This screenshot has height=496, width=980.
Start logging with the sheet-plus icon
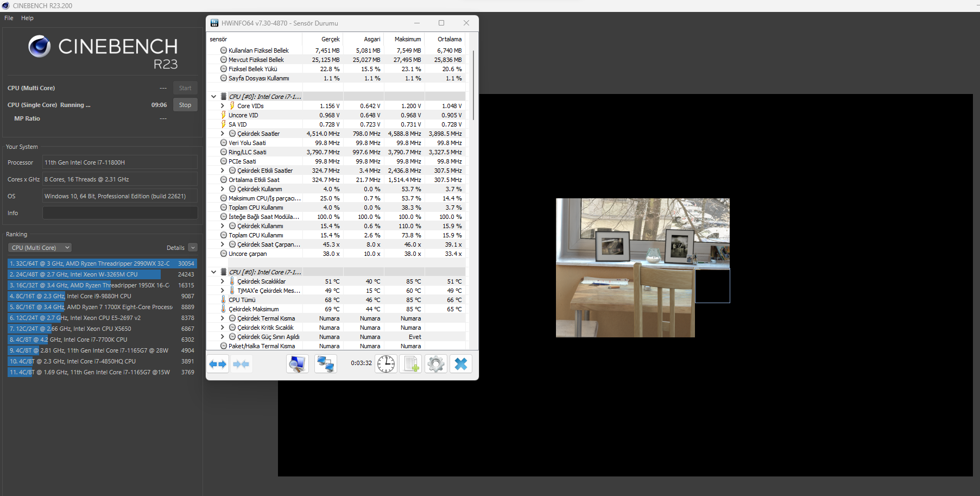(411, 364)
